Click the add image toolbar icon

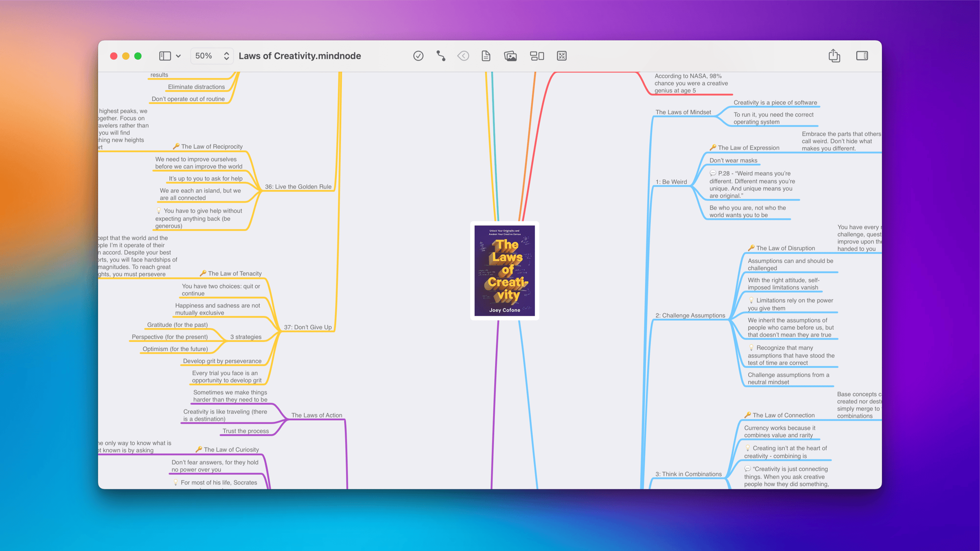510,56
